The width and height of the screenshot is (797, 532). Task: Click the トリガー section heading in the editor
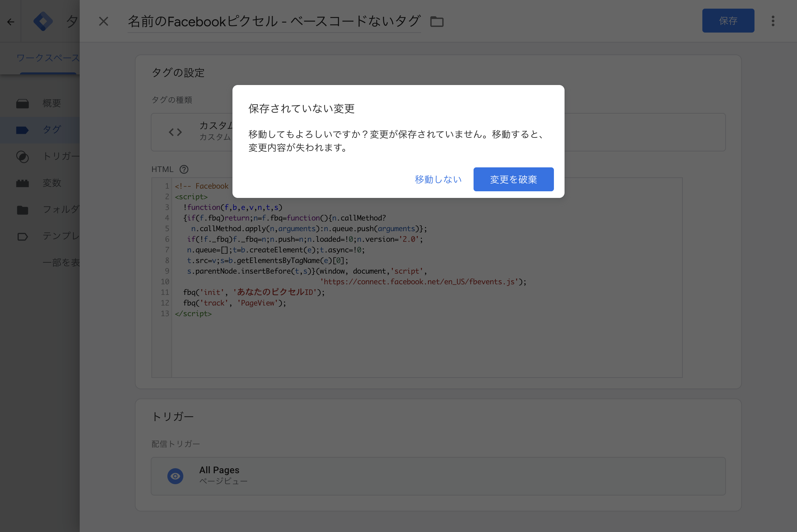point(172,416)
